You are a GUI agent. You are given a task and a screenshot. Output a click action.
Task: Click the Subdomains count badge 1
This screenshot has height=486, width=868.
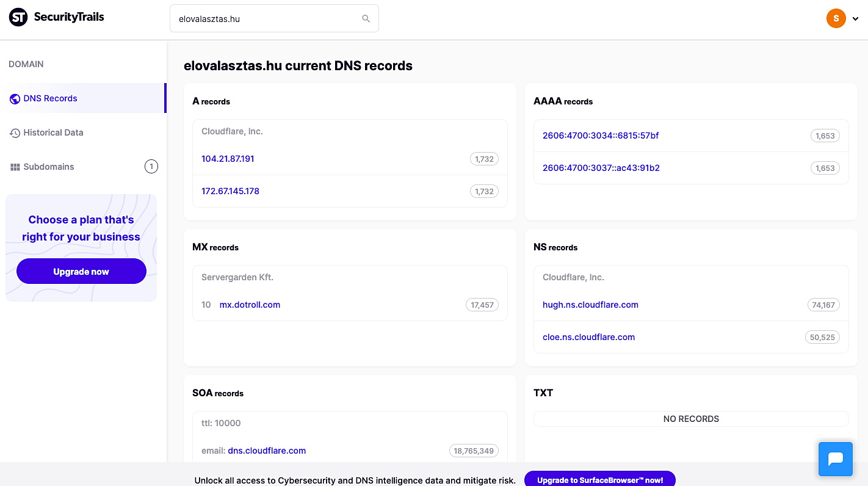tap(151, 166)
